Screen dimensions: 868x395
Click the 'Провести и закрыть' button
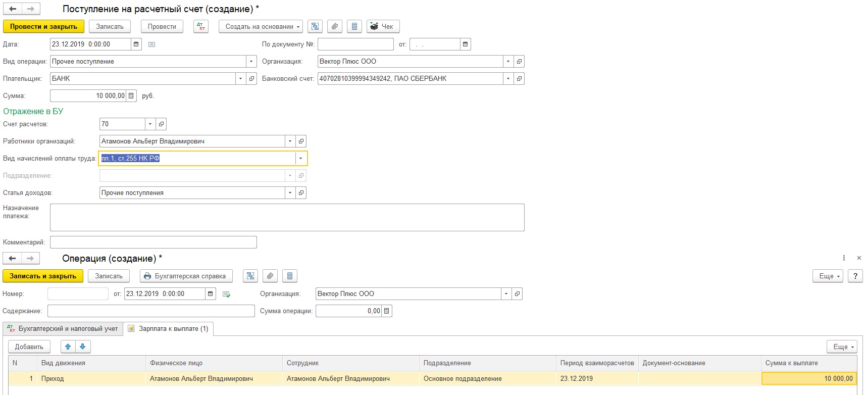pyautogui.click(x=43, y=26)
